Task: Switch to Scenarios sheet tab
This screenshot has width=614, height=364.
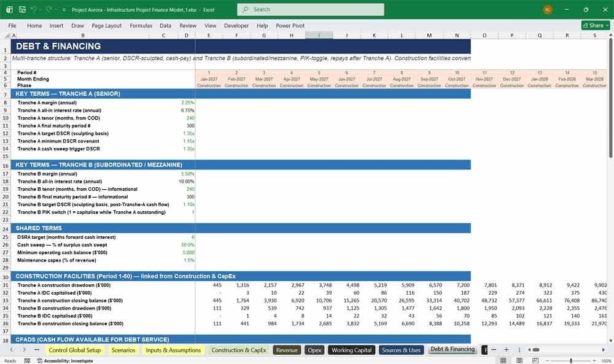Action: click(x=123, y=350)
